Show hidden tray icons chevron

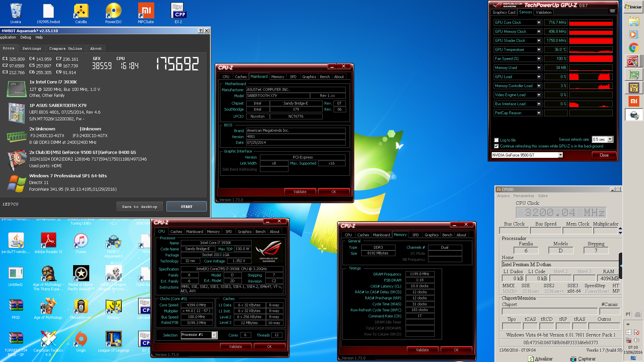[628, 324]
